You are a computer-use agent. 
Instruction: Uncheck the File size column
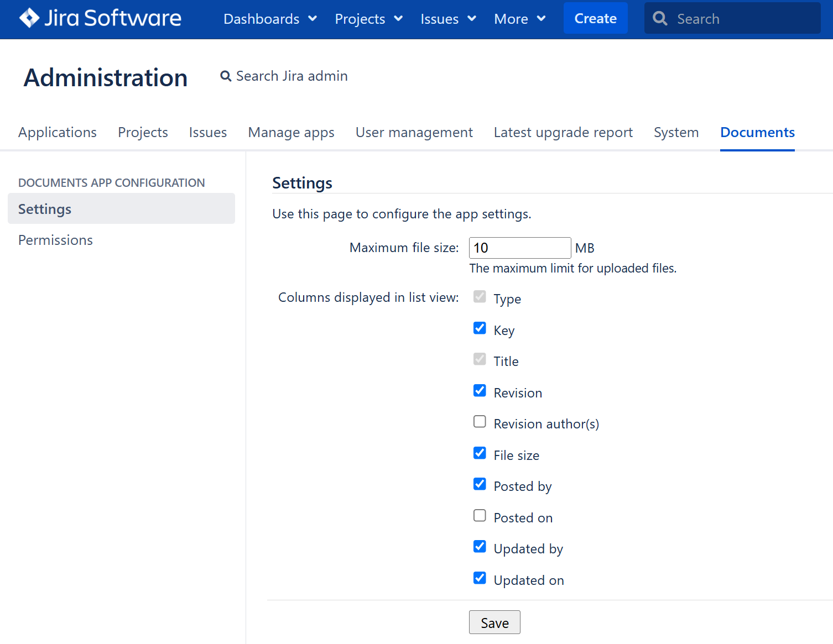pyautogui.click(x=479, y=453)
